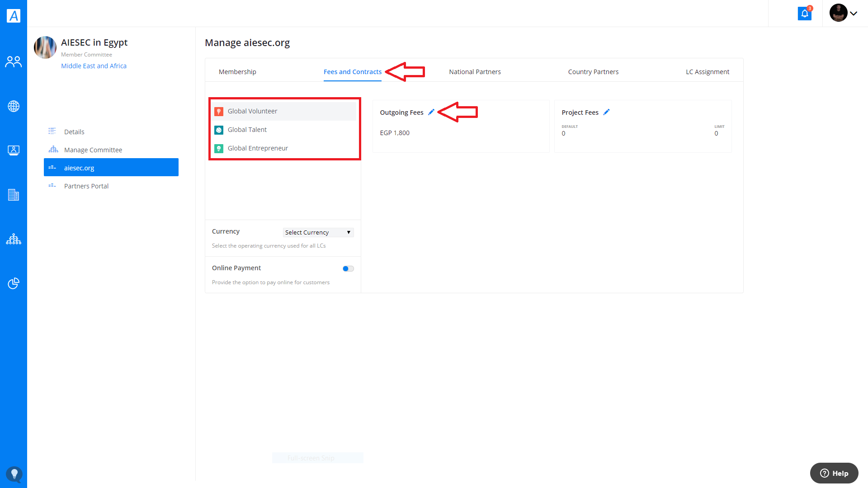Viewport: 868px width, 488px height.
Task: Click the AIESEC in Egypt committee avatar
Action: (x=45, y=47)
